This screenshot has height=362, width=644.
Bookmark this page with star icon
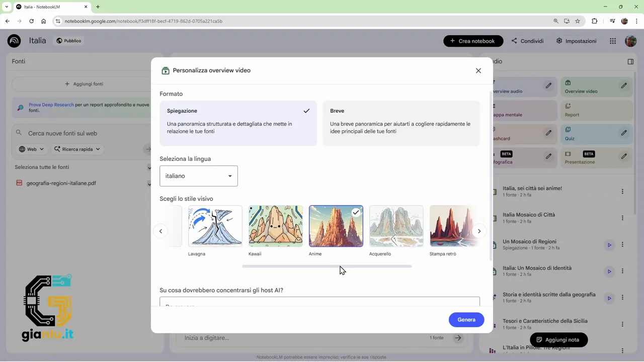578,21
